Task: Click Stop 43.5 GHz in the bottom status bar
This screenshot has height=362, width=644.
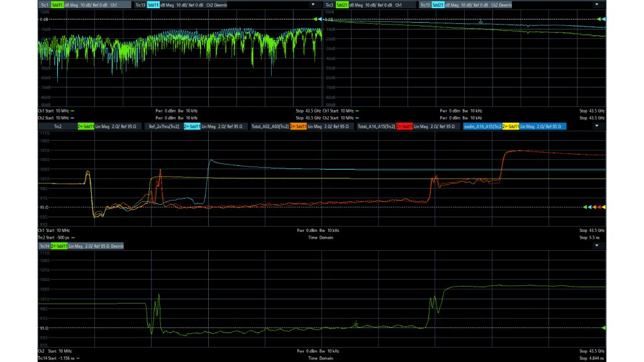Action: click(590, 351)
